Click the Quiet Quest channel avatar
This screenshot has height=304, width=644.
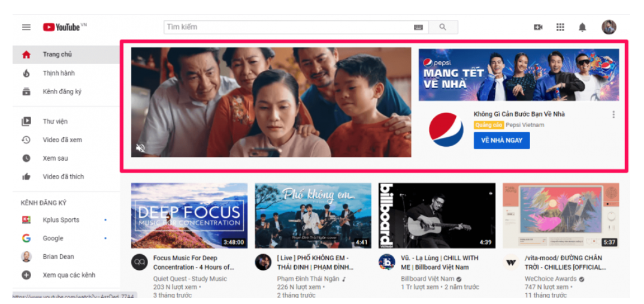[x=140, y=263]
